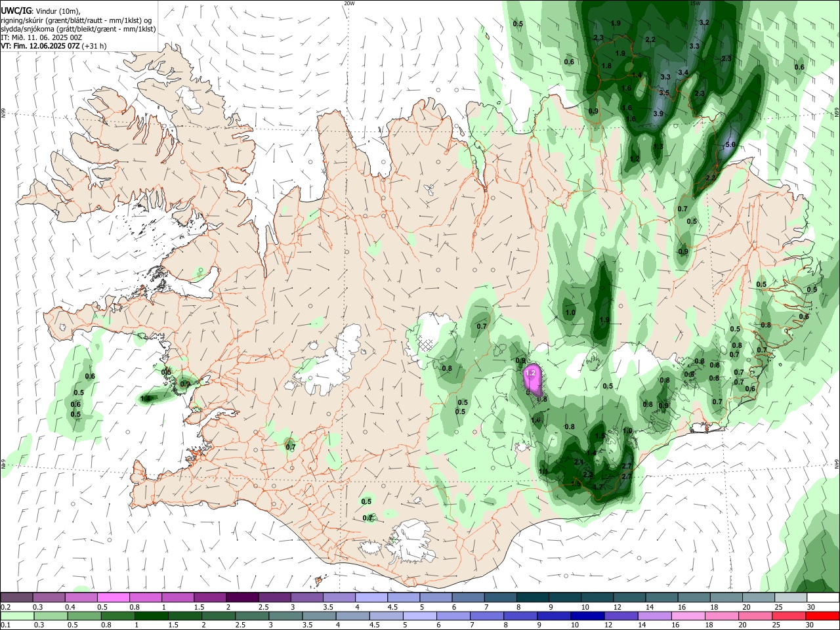The height and width of the screenshot is (630, 840).
Task: Click the purple snowfall patch on the map
Action: coord(532,379)
